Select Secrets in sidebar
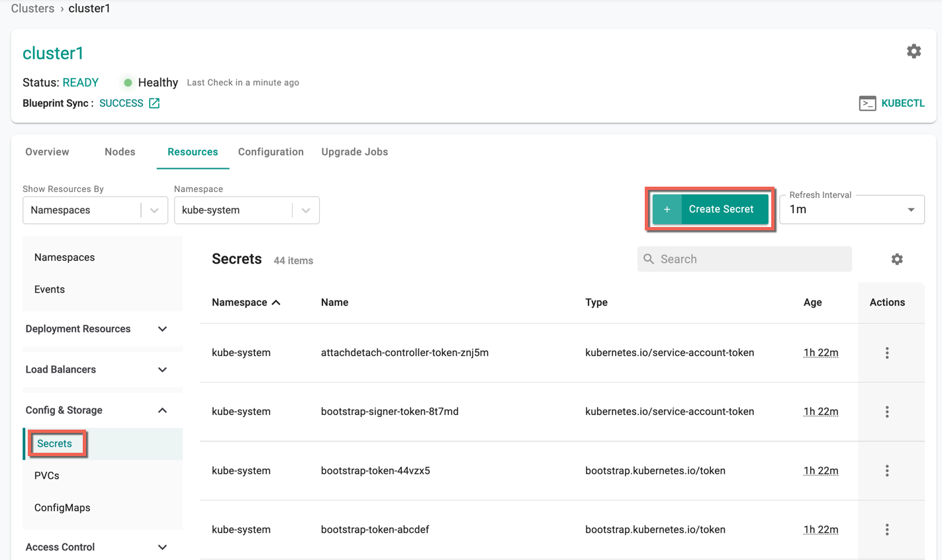 [54, 443]
